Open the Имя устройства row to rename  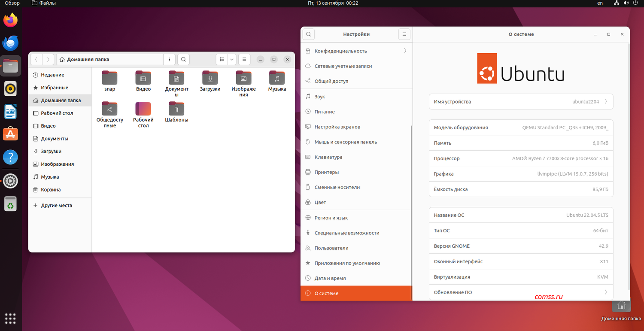point(521,102)
